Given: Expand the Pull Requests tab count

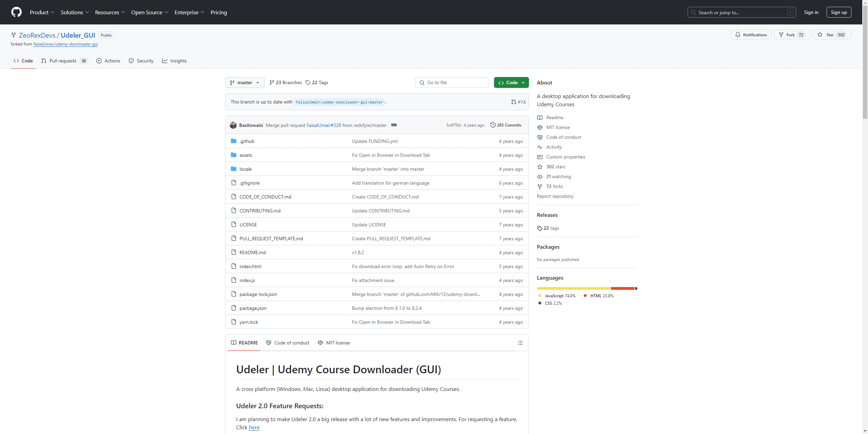Looking at the screenshot, I should pos(84,60).
